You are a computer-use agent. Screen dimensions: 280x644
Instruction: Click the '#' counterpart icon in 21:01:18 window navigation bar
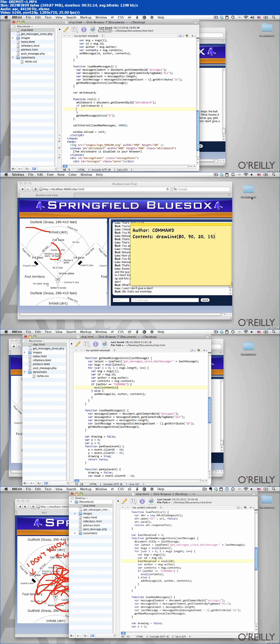(x=205, y=350)
